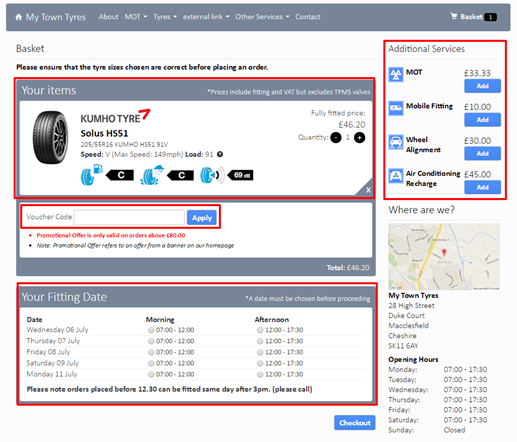Click the Wheel Alignment car icon
Viewport: 517px width, 442px height.
(x=396, y=142)
